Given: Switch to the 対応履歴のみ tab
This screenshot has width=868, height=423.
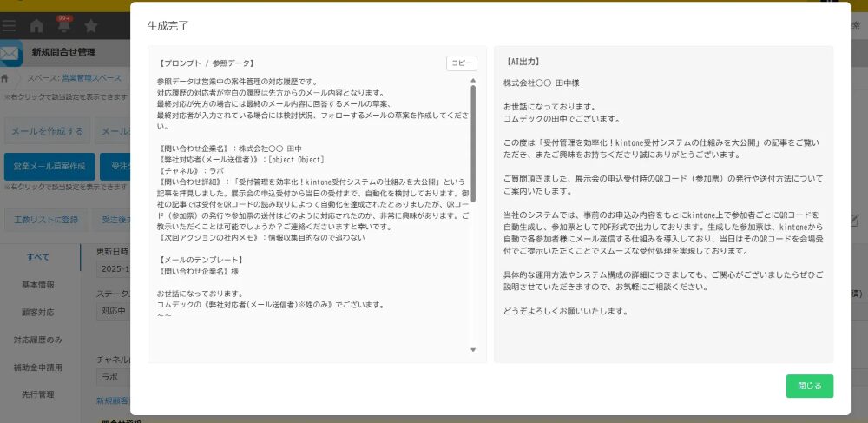Looking at the screenshot, I should 38,340.
